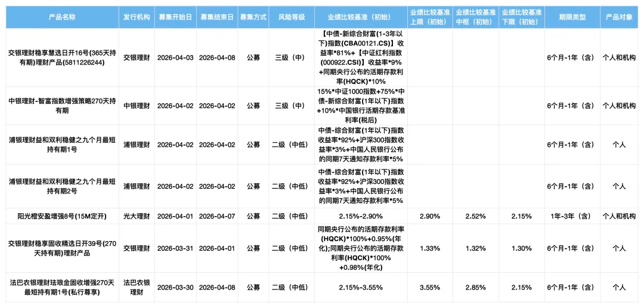Click the 业绩比较基准下限(初始) header

pyautogui.click(x=522, y=17)
